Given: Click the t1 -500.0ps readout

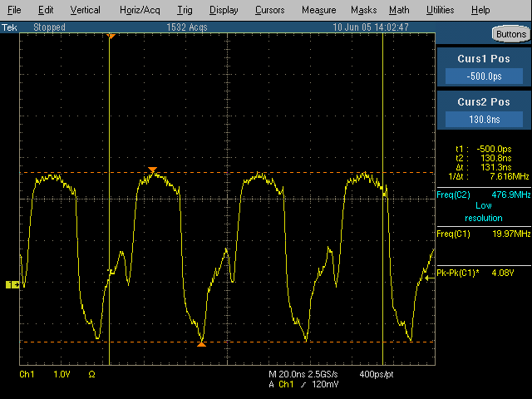Looking at the screenshot, I should [484, 149].
